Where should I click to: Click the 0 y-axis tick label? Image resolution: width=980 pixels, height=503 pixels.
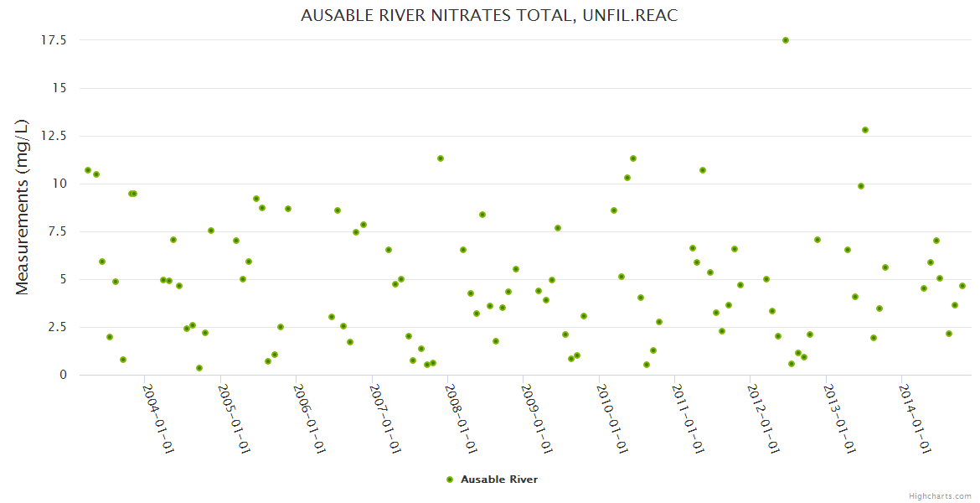[62, 375]
